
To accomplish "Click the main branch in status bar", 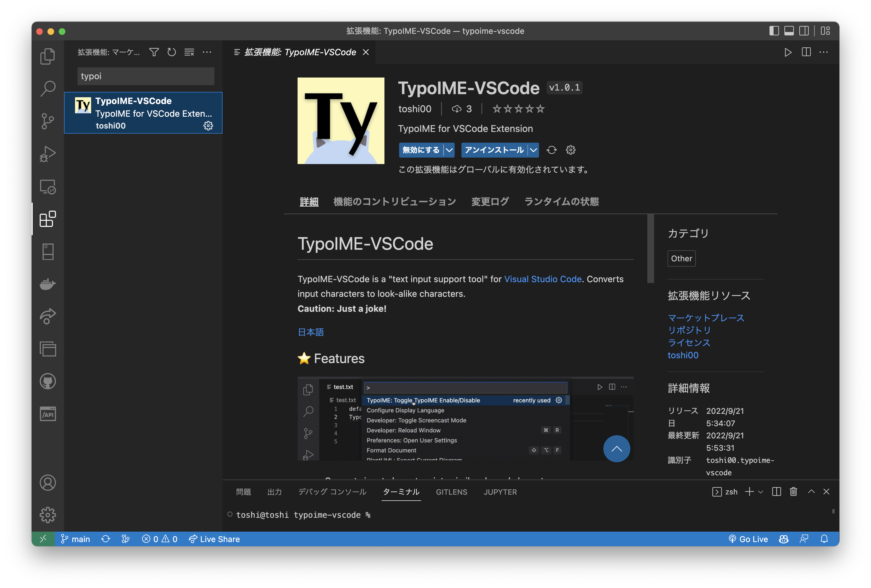I will click(x=75, y=539).
